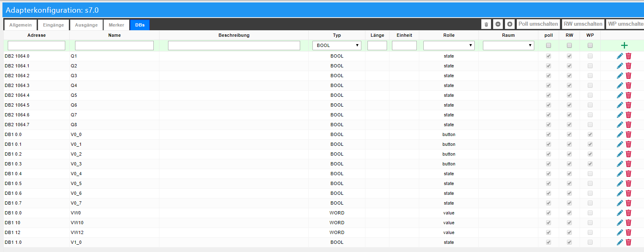Toggle RW checkbox in the new-entry row
The height and width of the screenshot is (252, 644).
(x=569, y=45)
